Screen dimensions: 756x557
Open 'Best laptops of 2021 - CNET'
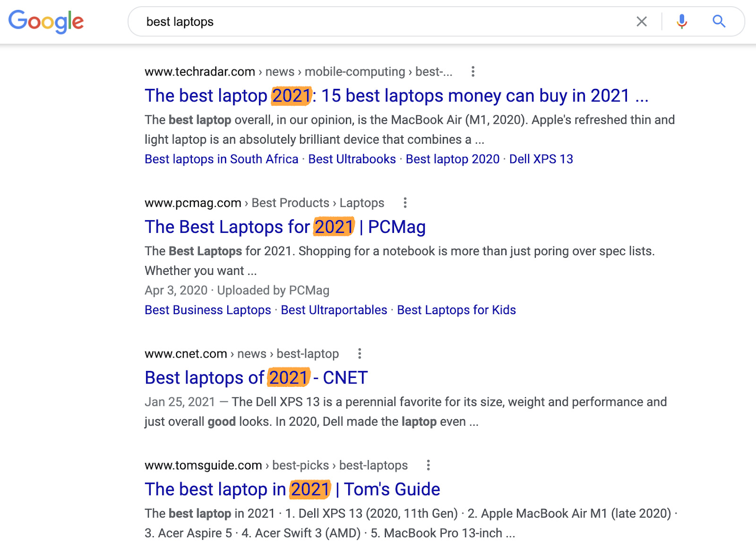(x=256, y=378)
